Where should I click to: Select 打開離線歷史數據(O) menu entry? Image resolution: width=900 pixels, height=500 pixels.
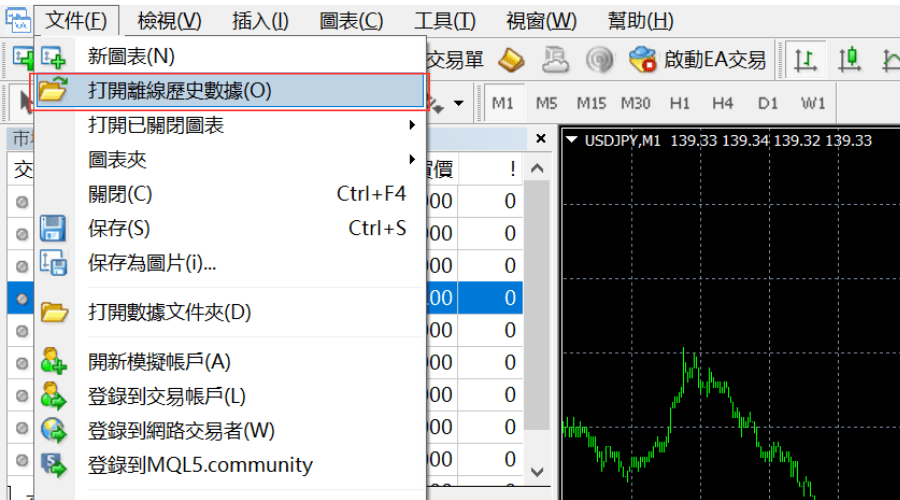[230, 91]
